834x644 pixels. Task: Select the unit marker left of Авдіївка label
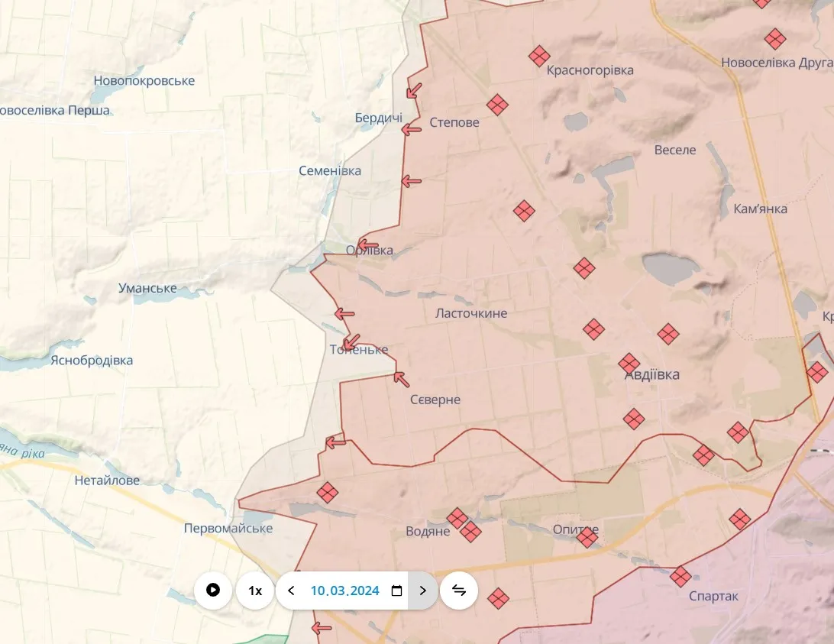tap(629, 364)
